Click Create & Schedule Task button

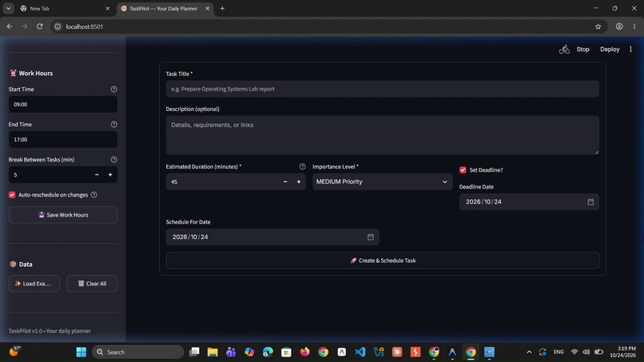click(x=383, y=261)
